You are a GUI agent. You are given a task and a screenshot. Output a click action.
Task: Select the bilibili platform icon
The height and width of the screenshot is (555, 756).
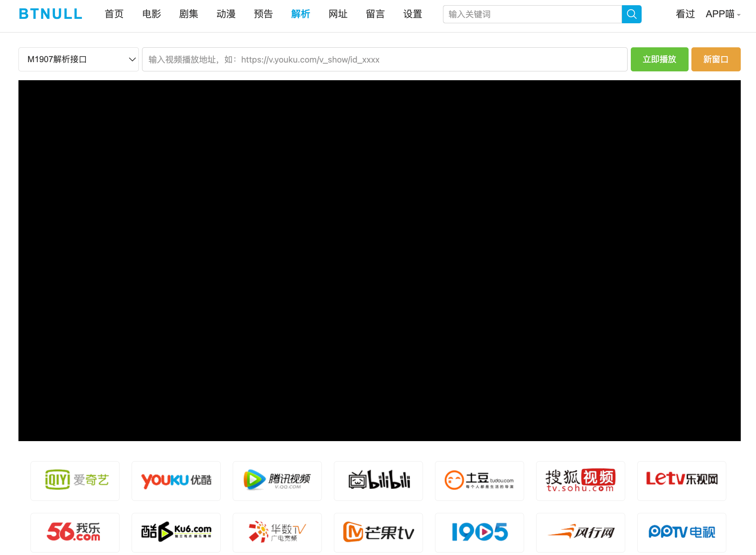pyautogui.click(x=378, y=480)
